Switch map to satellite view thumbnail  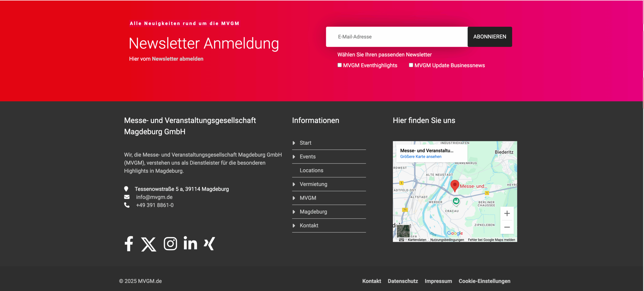[403, 231]
